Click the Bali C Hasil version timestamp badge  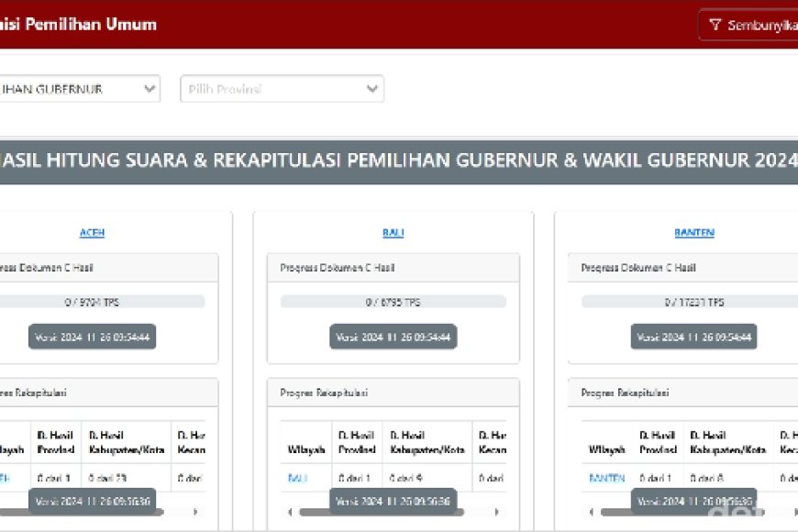(x=393, y=337)
